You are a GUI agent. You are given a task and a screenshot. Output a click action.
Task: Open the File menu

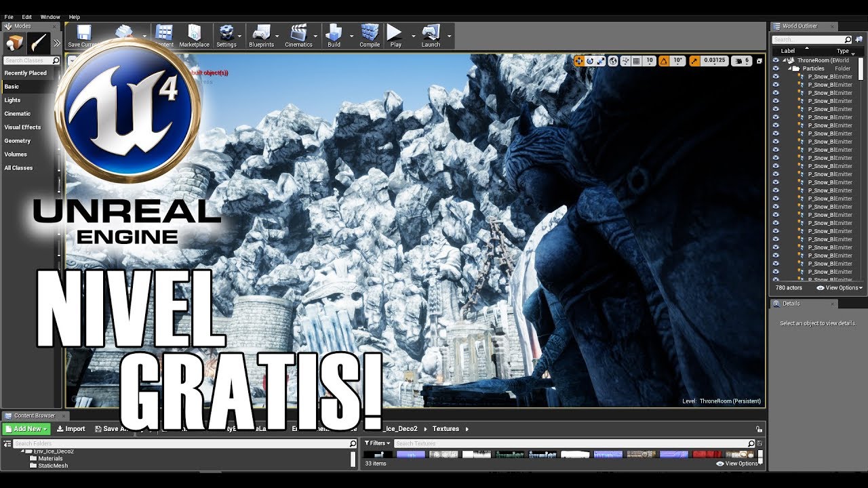coord(9,17)
